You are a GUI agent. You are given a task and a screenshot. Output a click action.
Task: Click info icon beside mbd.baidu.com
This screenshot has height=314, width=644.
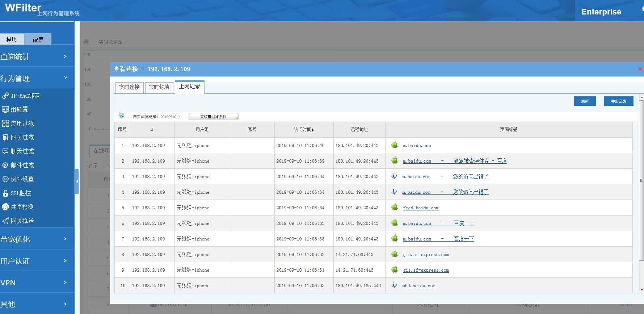tap(394, 285)
